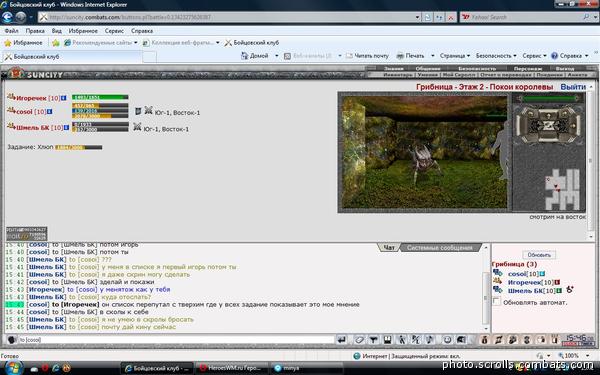Click the chat panel vertical scrollbar
Viewport: 600px width, 375px height.
(x=486, y=287)
